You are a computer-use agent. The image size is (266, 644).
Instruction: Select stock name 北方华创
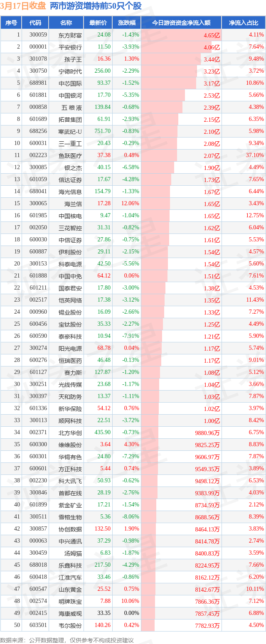point(70,433)
